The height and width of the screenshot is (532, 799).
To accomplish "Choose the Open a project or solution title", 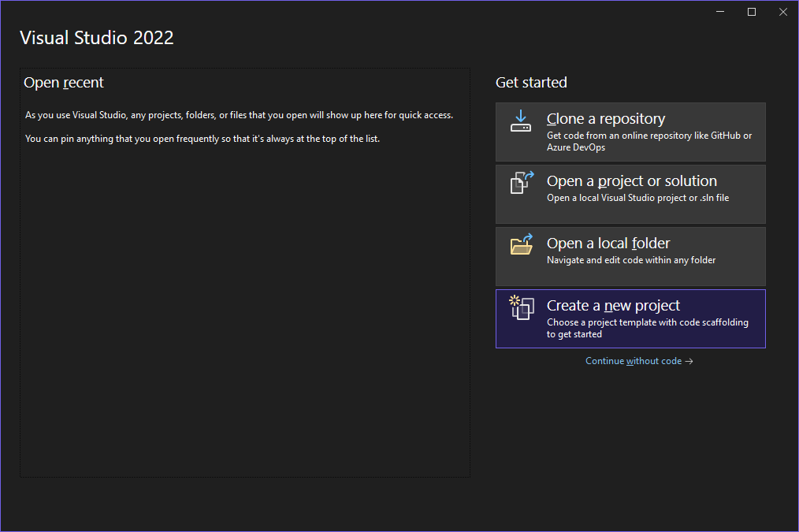I will click(x=632, y=181).
